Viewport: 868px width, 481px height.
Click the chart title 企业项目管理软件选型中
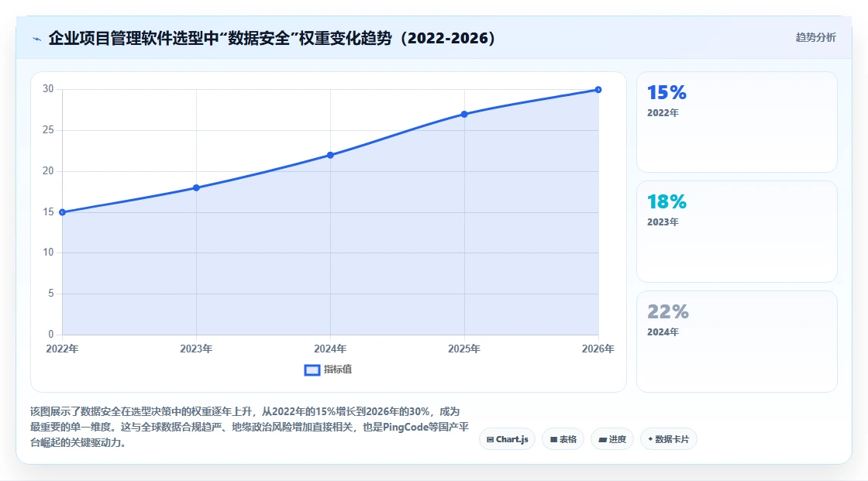coord(272,38)
